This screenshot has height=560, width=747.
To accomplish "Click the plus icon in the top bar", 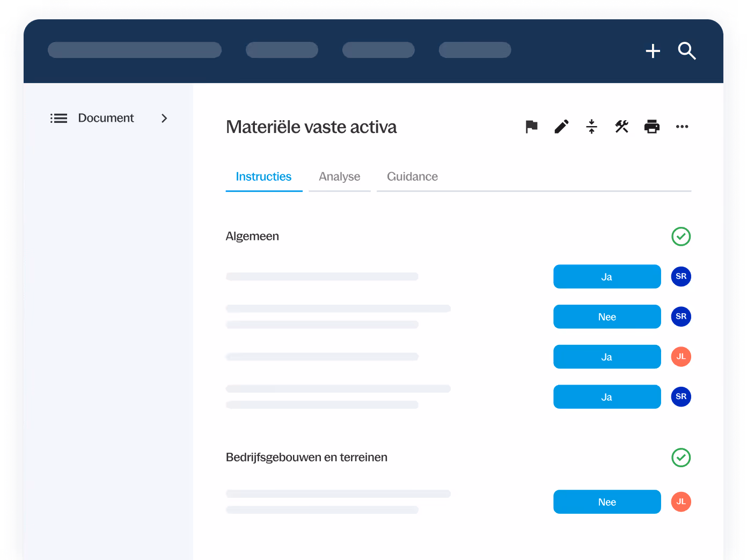I will [653, 51].
